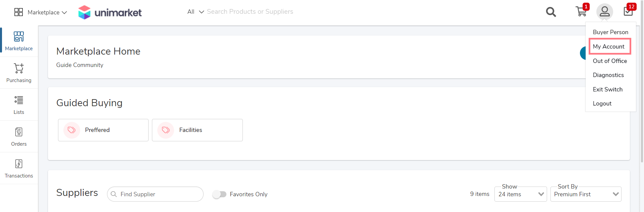The image size is (644, 212).
Task: Click the Find Supplier search field
Action: 155,194
